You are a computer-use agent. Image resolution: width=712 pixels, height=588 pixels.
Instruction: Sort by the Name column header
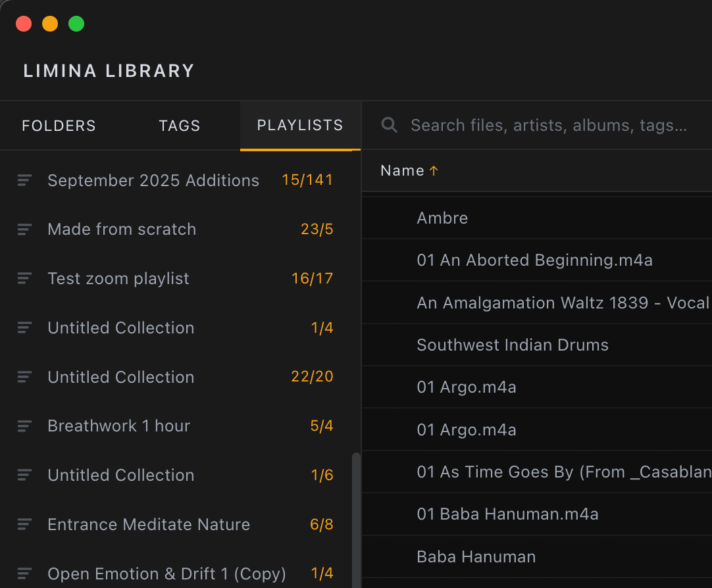402,170
